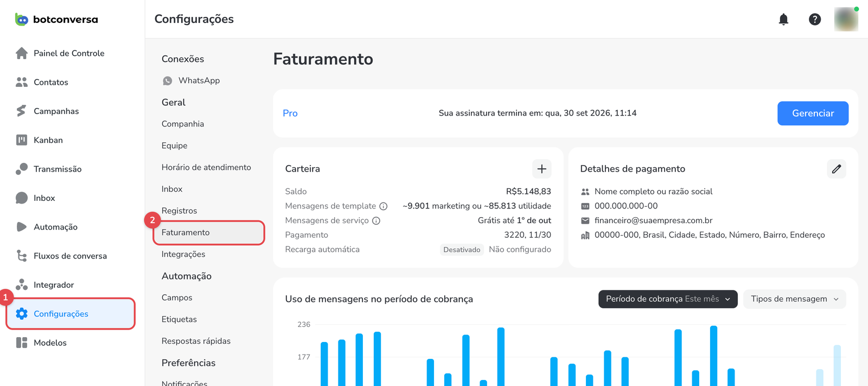Click the 3220, 11/30 payment value

[x=527, y=235]
